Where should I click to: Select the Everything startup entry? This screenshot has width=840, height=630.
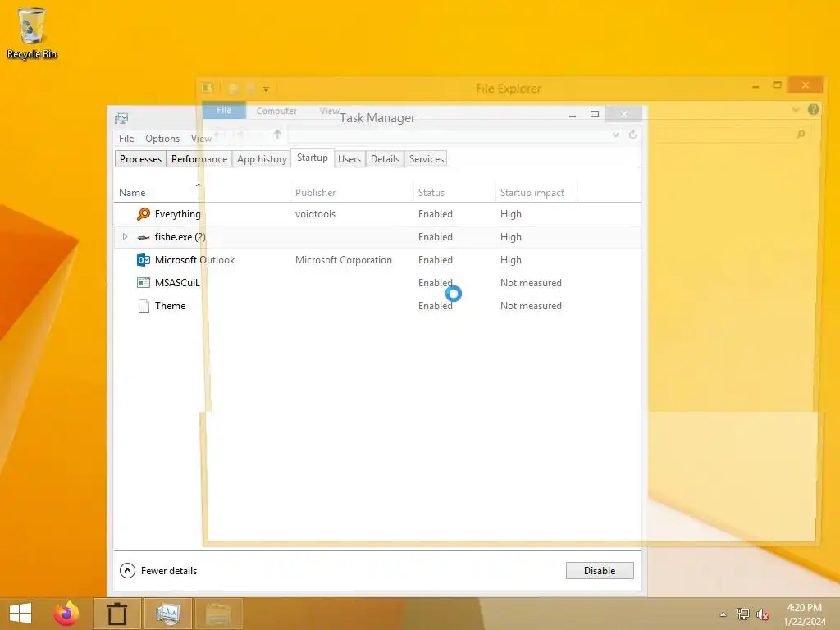tap(377, 214)
